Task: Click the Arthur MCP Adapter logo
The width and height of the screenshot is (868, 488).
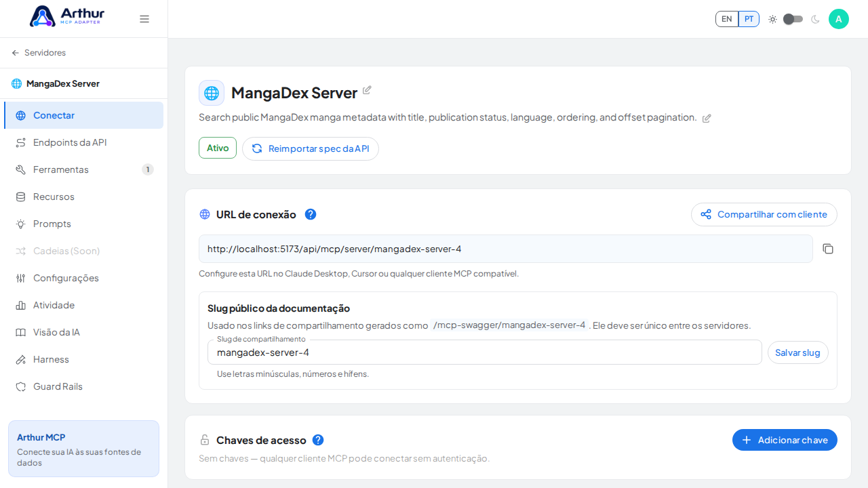Action: [x=67, y=16]
